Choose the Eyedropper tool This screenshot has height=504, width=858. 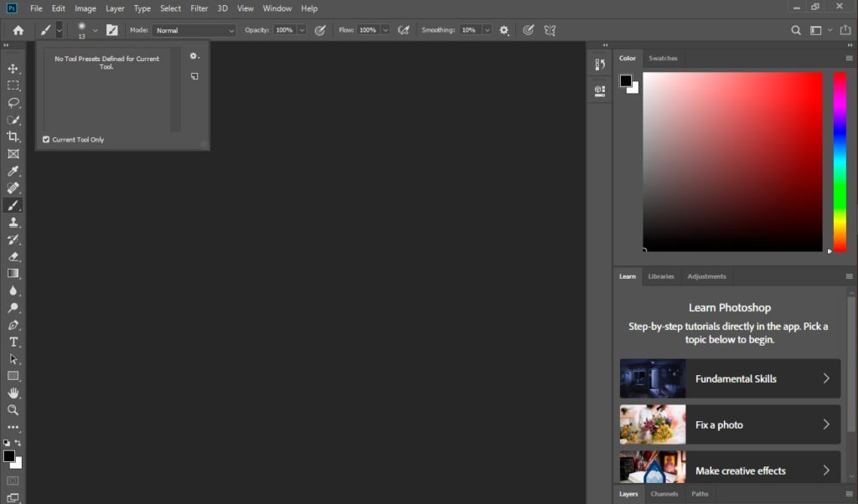[x=13, y=171]
